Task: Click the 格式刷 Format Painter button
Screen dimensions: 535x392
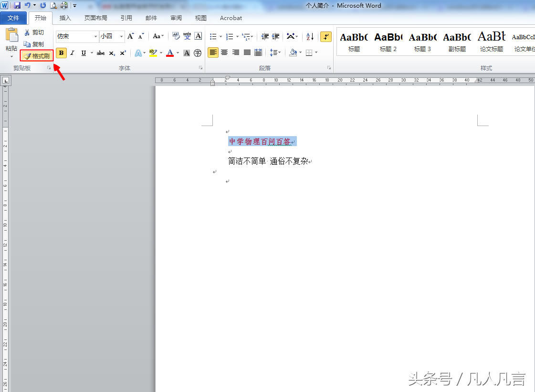Action: pyautogui.click(x=37, y=56)
